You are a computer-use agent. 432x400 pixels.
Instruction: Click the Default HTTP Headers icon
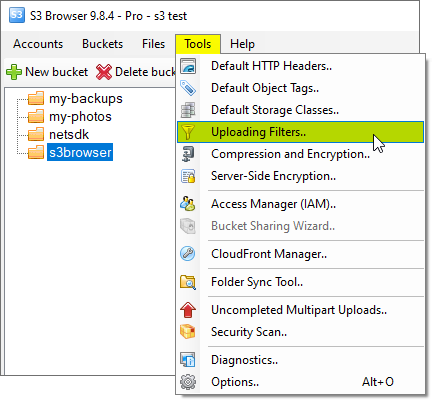click(188, 66)
